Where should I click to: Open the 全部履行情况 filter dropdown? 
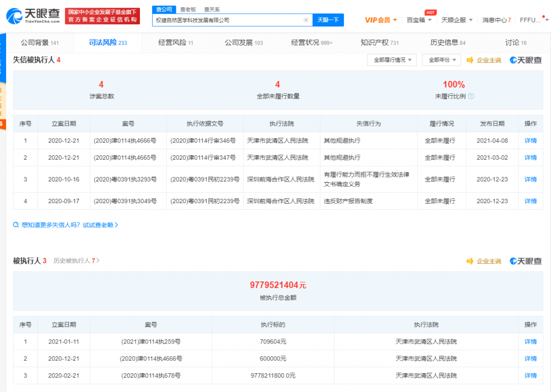392,60
